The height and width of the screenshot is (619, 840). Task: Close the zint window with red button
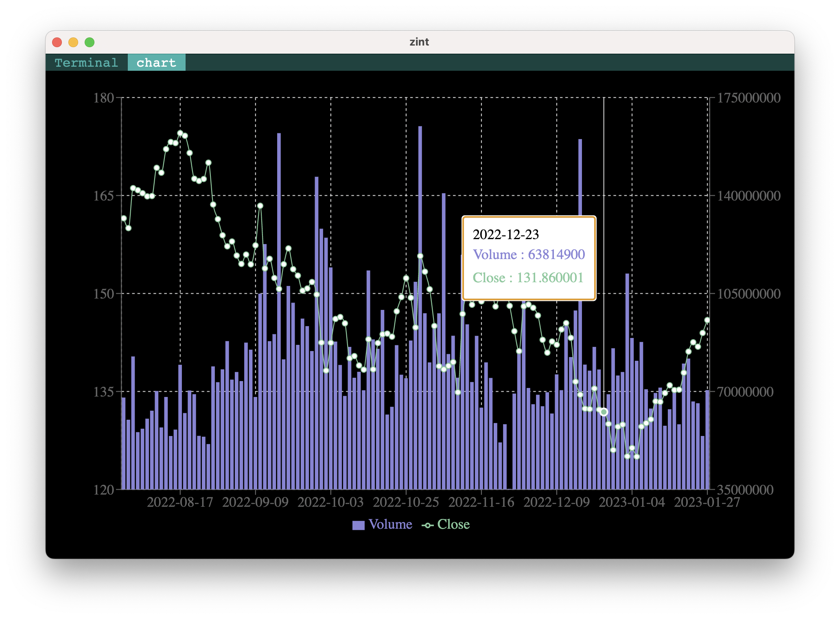tap(57, 42)
